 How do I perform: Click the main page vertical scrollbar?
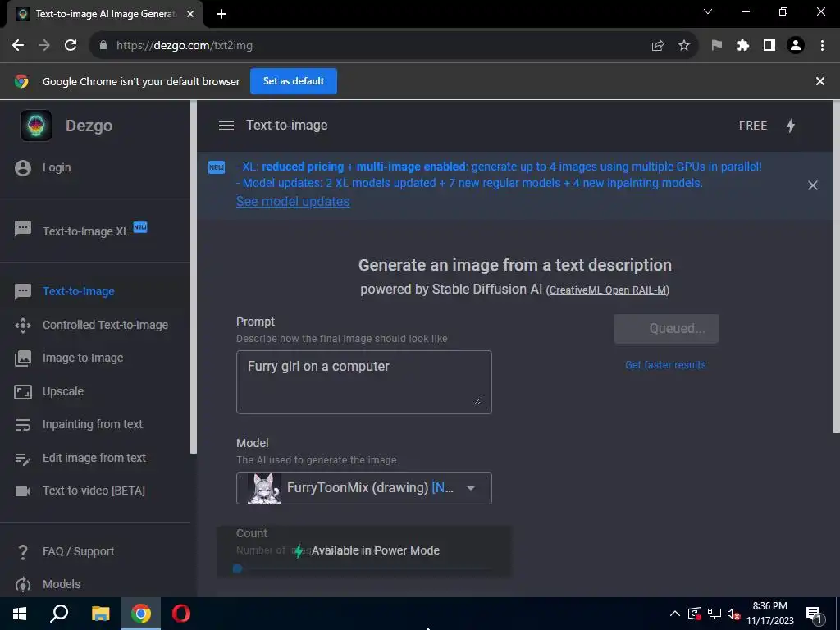click(836, 268)
